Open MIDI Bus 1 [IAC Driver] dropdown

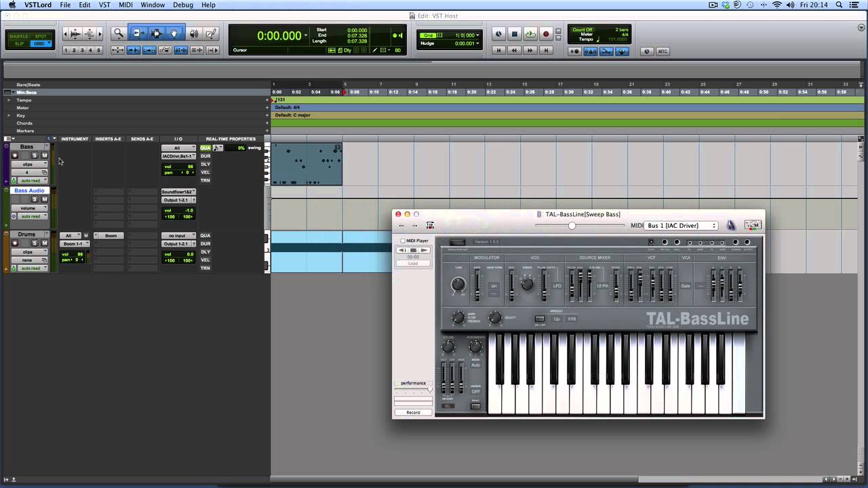pos(680,226)
